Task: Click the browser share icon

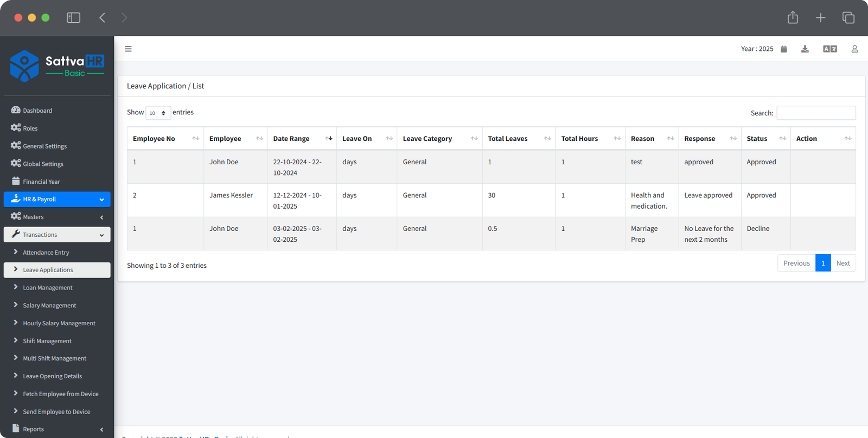Action: [x=793, y=18]
